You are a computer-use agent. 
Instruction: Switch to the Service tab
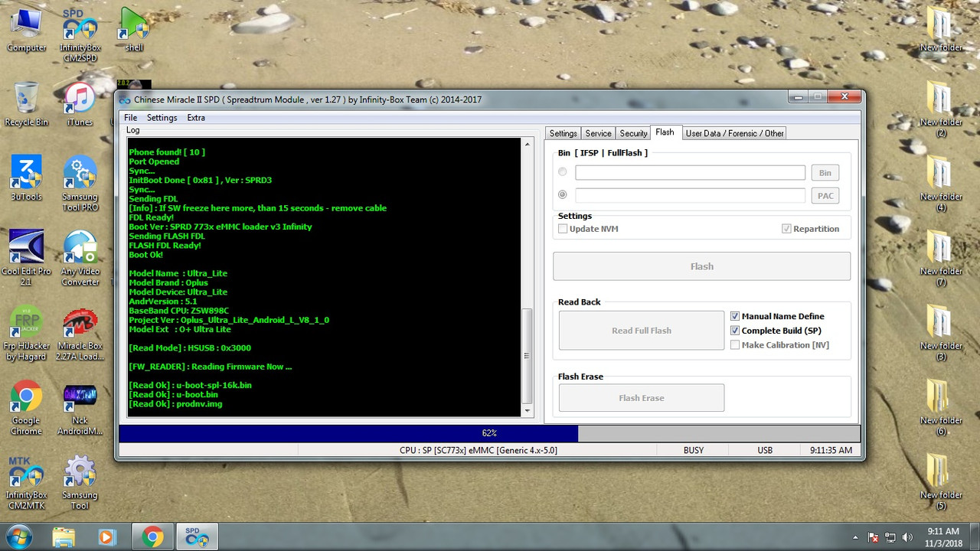[599, 133]
